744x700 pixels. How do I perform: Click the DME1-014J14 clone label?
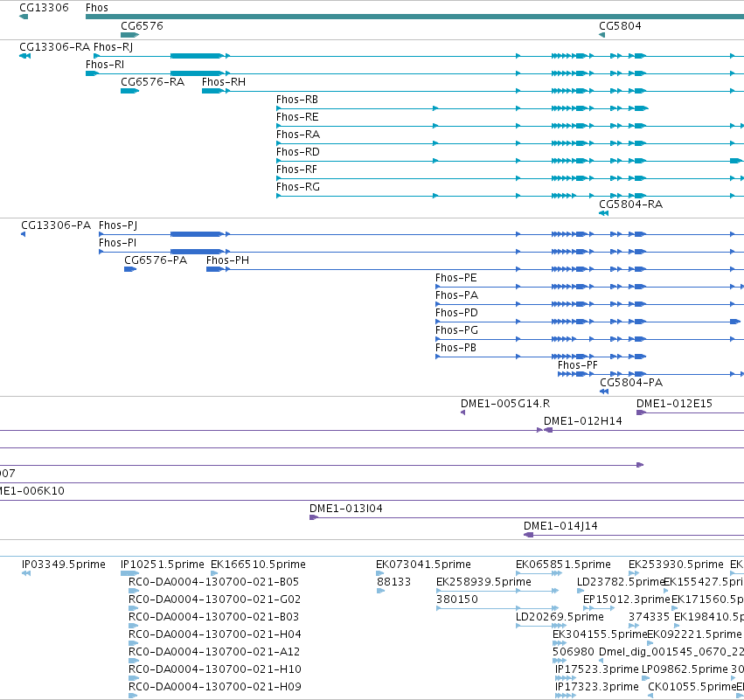(560, 526)
